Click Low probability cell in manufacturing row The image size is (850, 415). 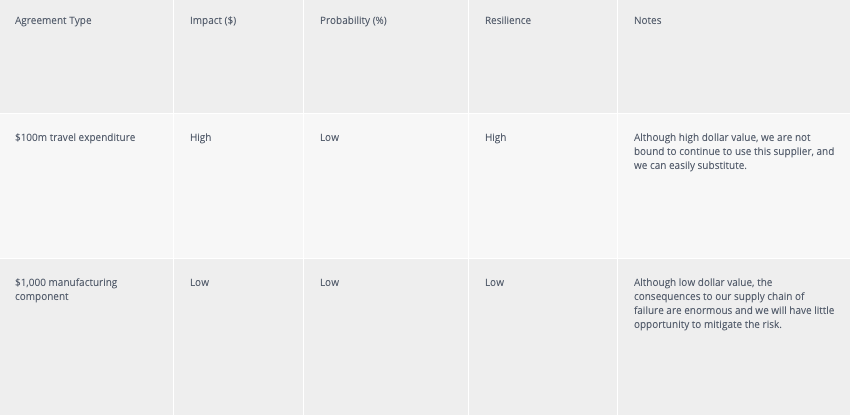[330, 282]
